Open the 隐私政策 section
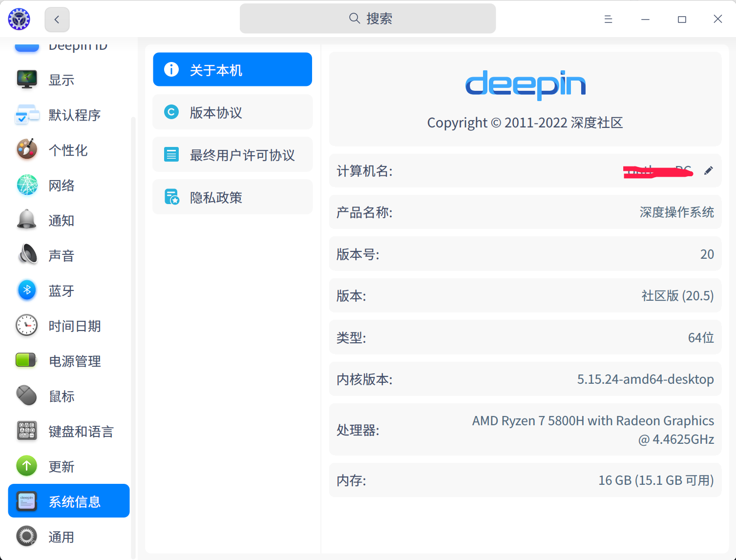736x560 pixels. tap(232, 197)
